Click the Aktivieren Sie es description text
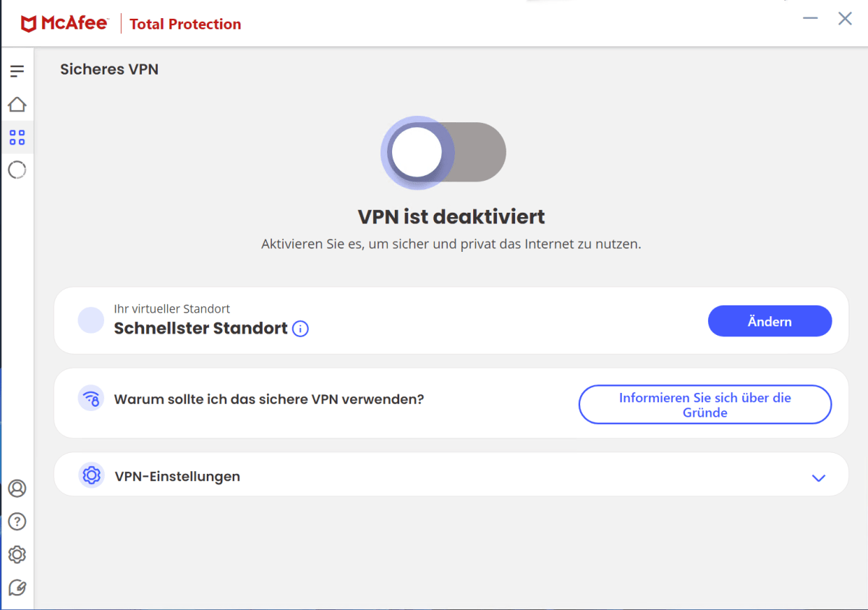The height and width of the screenshot is (610, 868). pos(451,245)
